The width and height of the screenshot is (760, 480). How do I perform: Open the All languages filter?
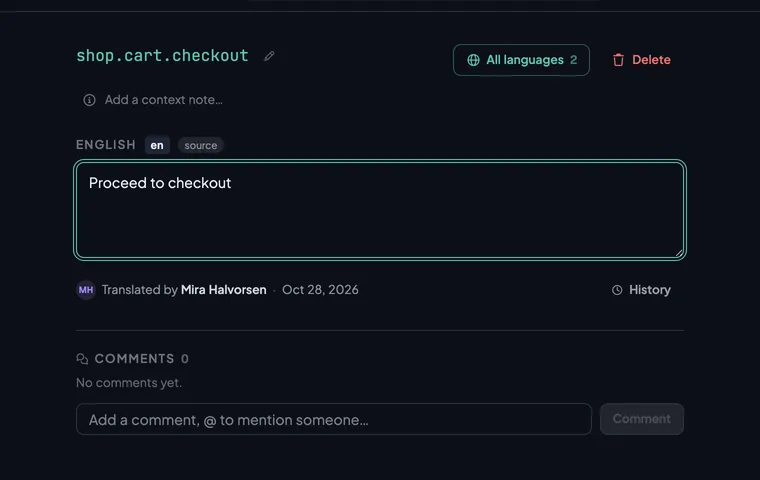click(x=521, y=60)
